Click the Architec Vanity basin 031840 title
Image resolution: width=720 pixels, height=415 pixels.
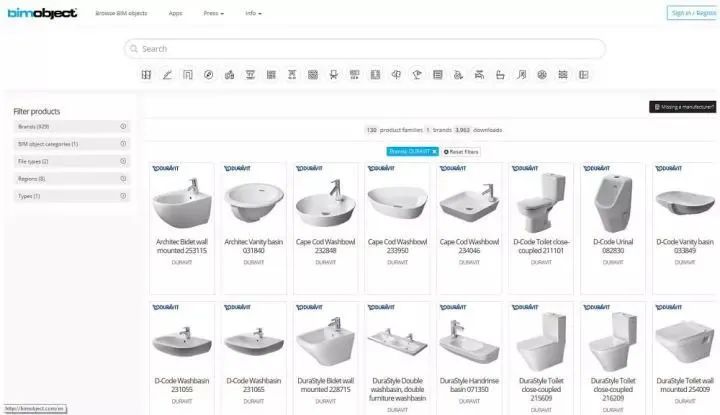pos(254,246)
